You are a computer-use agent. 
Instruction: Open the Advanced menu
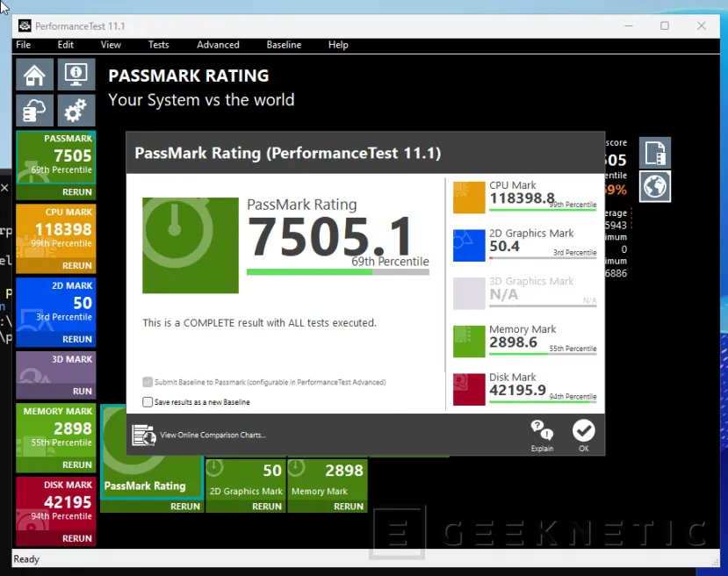click(x=218, y=45)
